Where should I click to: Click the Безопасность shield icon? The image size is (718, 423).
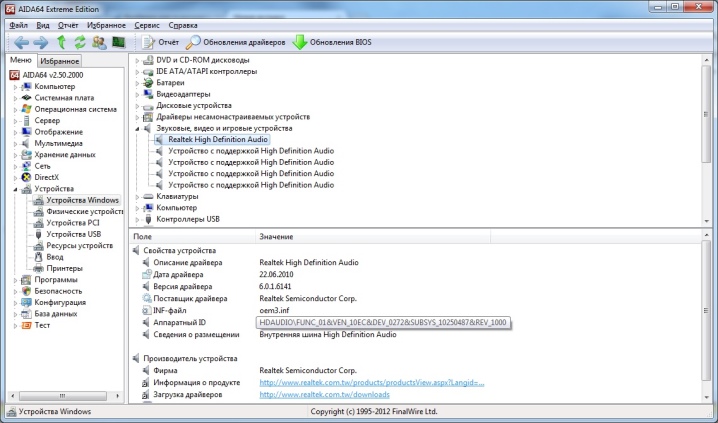coord(27,291)
